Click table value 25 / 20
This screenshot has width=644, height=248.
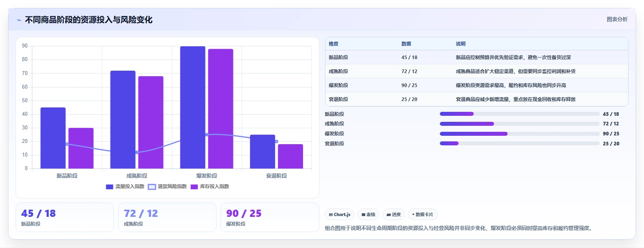(409, 99)
